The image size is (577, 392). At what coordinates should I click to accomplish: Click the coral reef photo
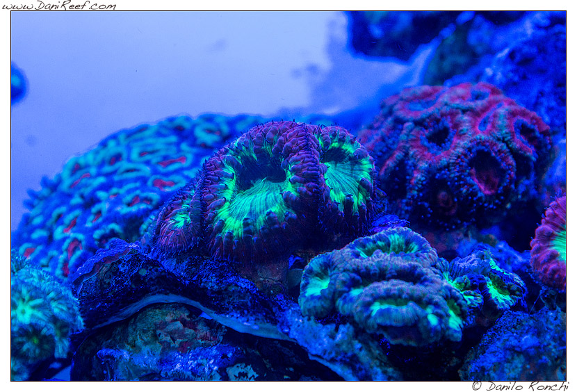click(x=288, y=196)
